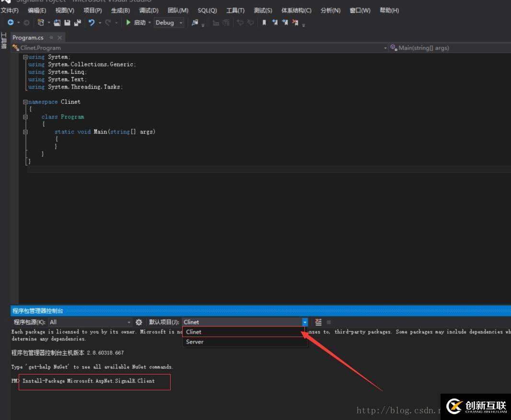511x420 pixels.
Task: Open the 编辑(E) menu
Action: [37, 11]
